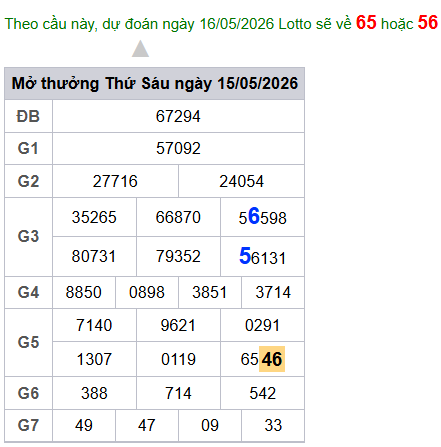This screenshot has height=447, width=441.
Task: Click the green prediction text Theo cầu này
Action: [51, 24]
